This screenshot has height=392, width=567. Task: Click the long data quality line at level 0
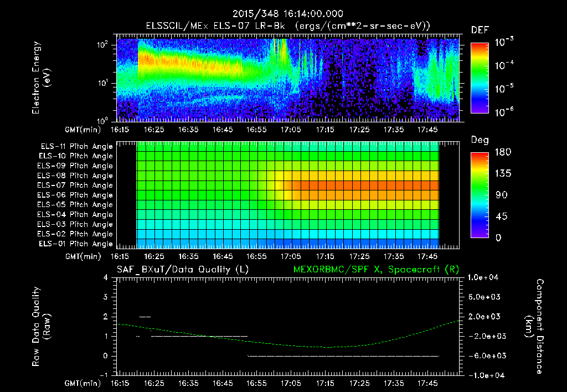[x=343, y=356]
